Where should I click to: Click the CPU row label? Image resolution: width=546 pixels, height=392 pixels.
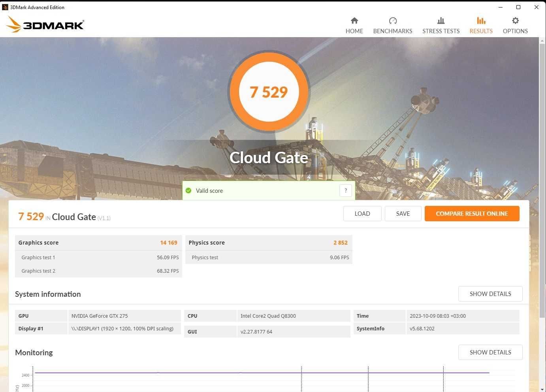point(192,316)
